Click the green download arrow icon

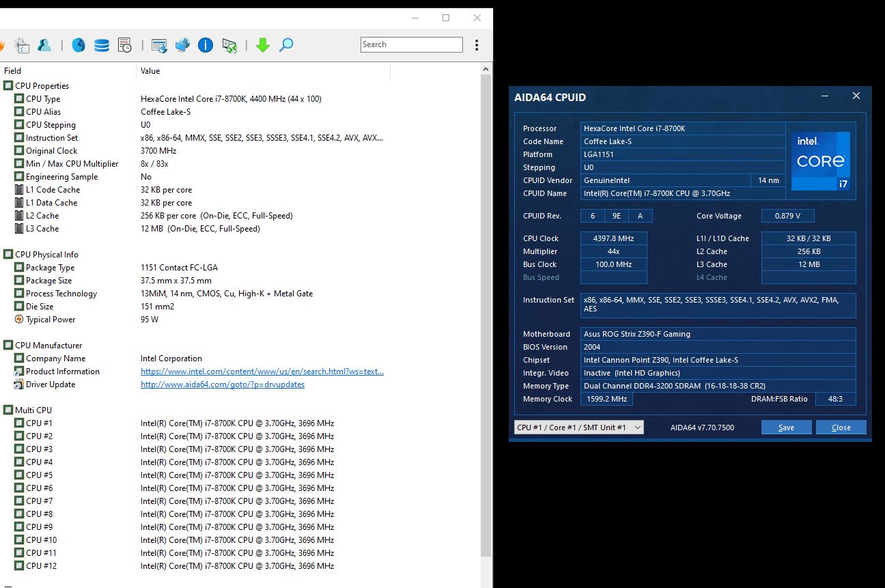click(263, 45)
